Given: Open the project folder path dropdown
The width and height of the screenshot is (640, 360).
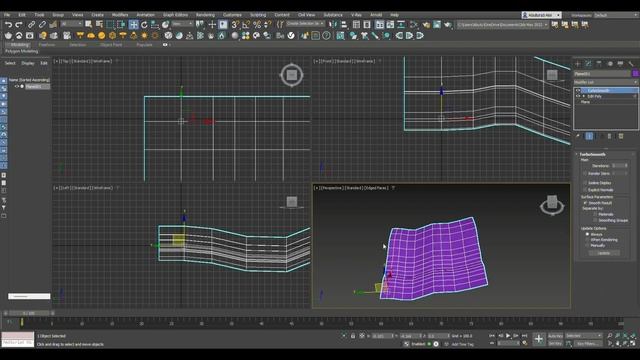Looking at the screenshot, I should (x=502, y=25).
